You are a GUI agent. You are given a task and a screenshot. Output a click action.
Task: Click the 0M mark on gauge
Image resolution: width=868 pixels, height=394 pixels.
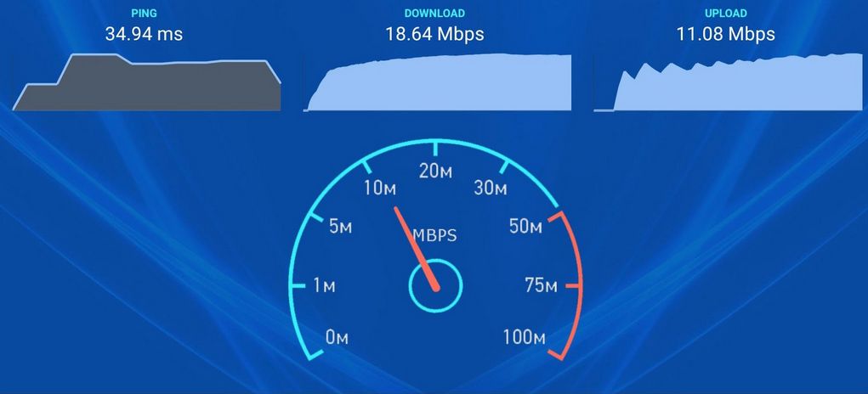(337, 337)
